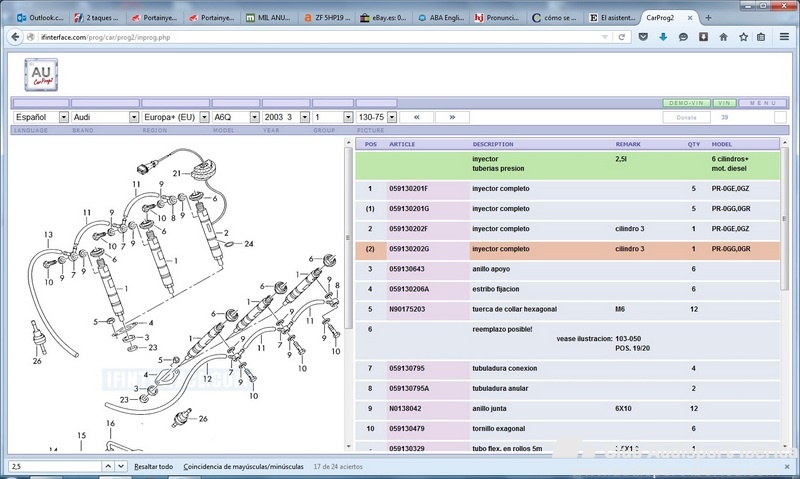Switch to the 2 taques tab

[x=96, y=17]
